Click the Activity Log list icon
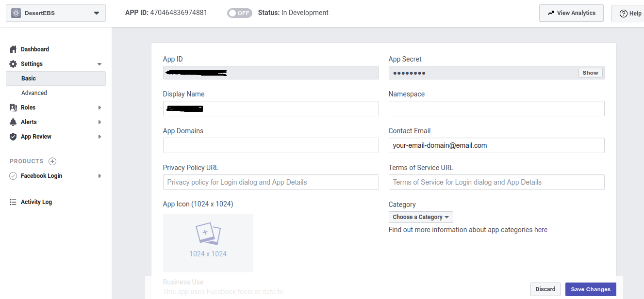 [13, 202]
